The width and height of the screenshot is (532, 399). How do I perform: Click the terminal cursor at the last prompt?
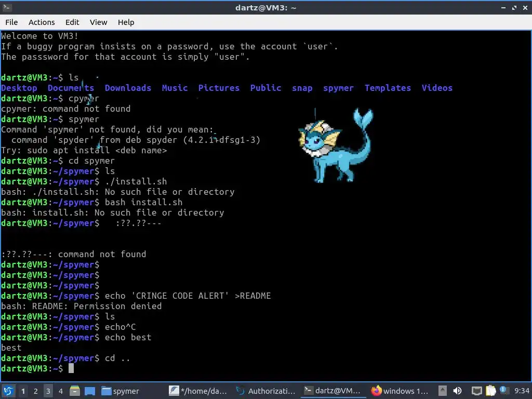click(71, 368)
